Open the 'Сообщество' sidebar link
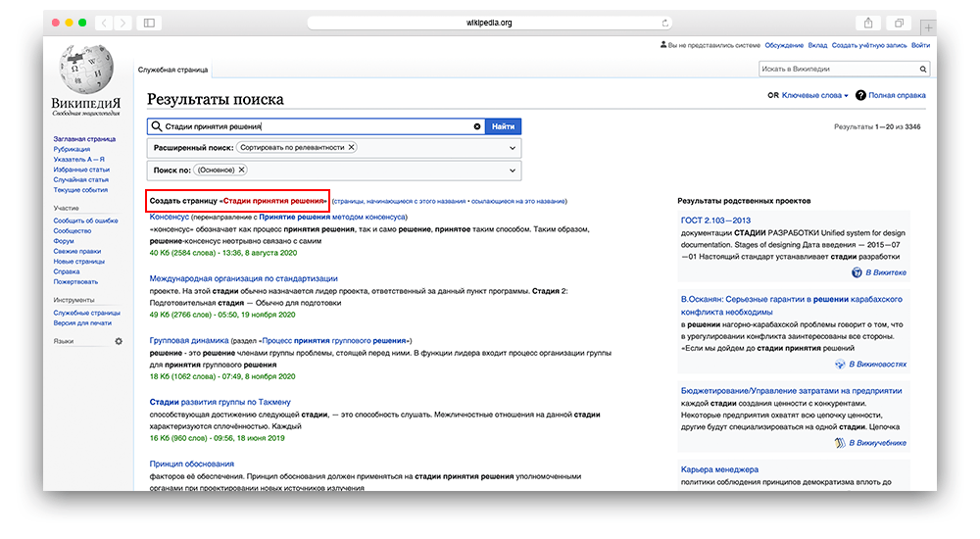This screenshot has height=539, width=980. point(73,230)
